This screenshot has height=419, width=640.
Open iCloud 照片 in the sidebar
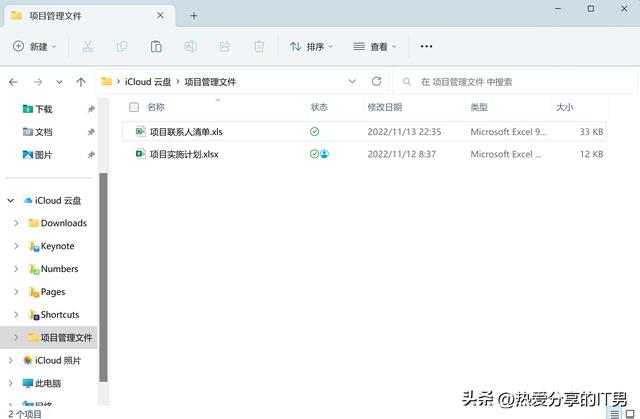52,360
